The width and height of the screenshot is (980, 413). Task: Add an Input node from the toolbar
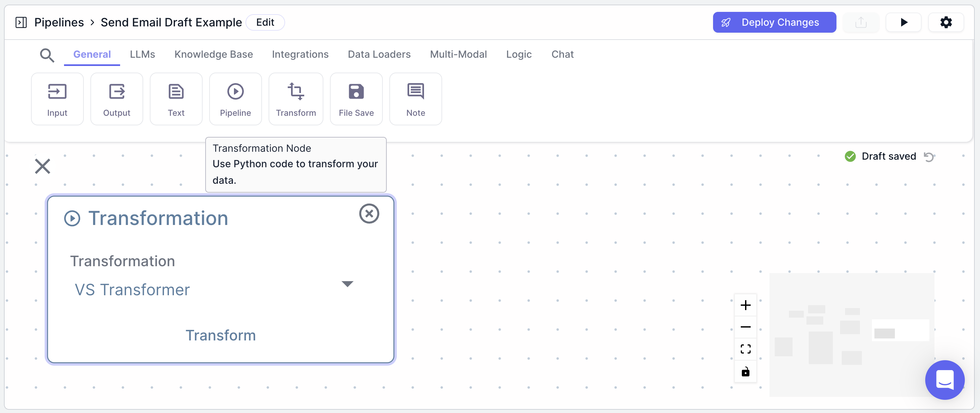click(57, 99)
